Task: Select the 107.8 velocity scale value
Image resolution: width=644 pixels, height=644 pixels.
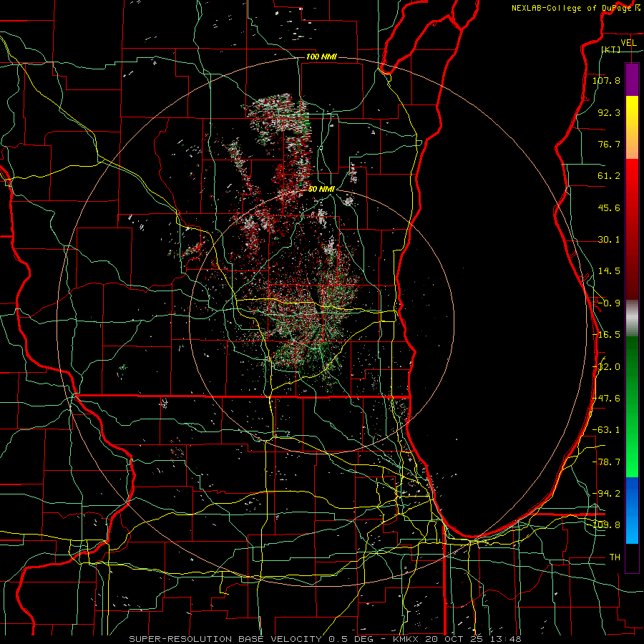Action: pyautogui.click(x=606, y=80)
